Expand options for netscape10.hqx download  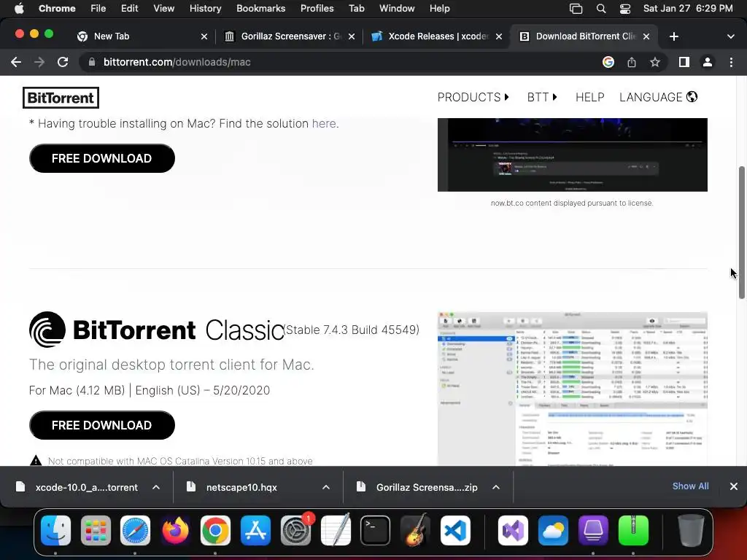tap(326, 487)
